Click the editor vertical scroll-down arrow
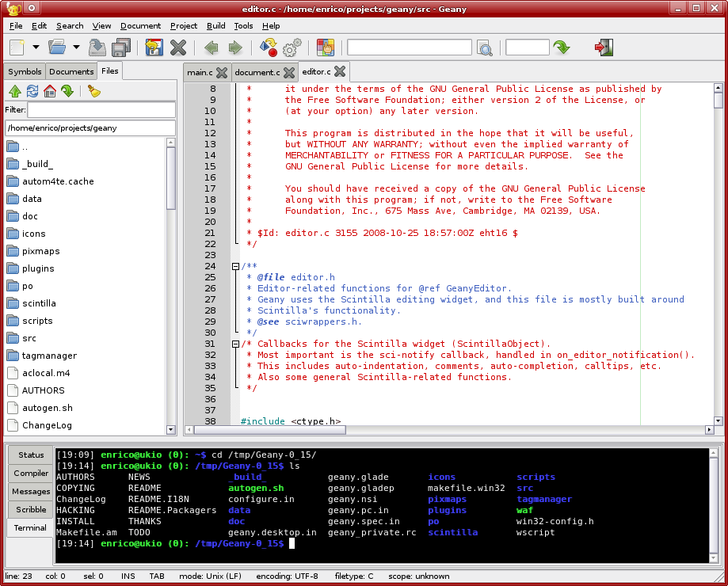Viewport: 728px width, 586px height. point(718,420)
